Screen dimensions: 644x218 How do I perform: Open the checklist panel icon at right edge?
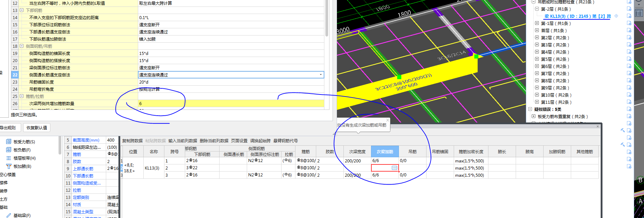click(x=639, y=13)
